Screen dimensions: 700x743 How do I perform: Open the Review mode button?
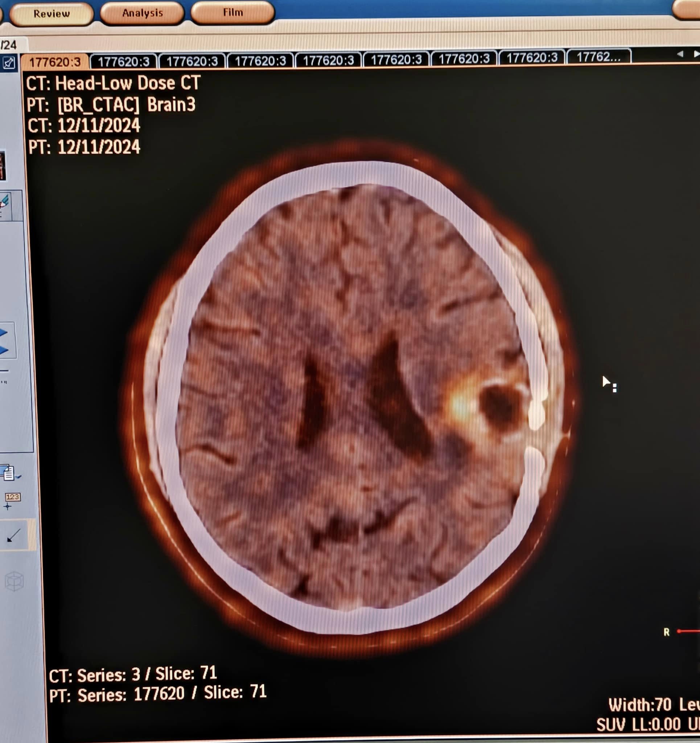click(x=52, y=14)
